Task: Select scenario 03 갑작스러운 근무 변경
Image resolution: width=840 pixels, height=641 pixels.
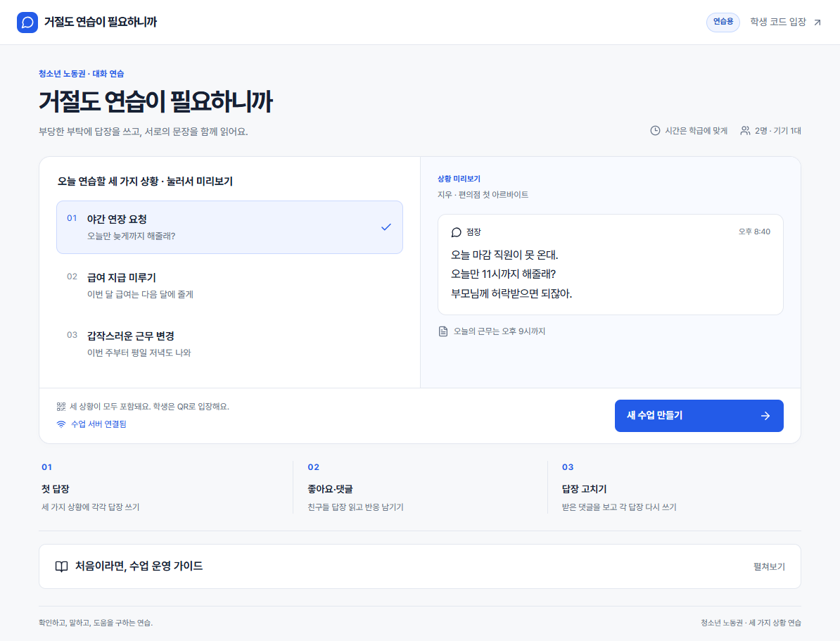Action: click(229, 344)
